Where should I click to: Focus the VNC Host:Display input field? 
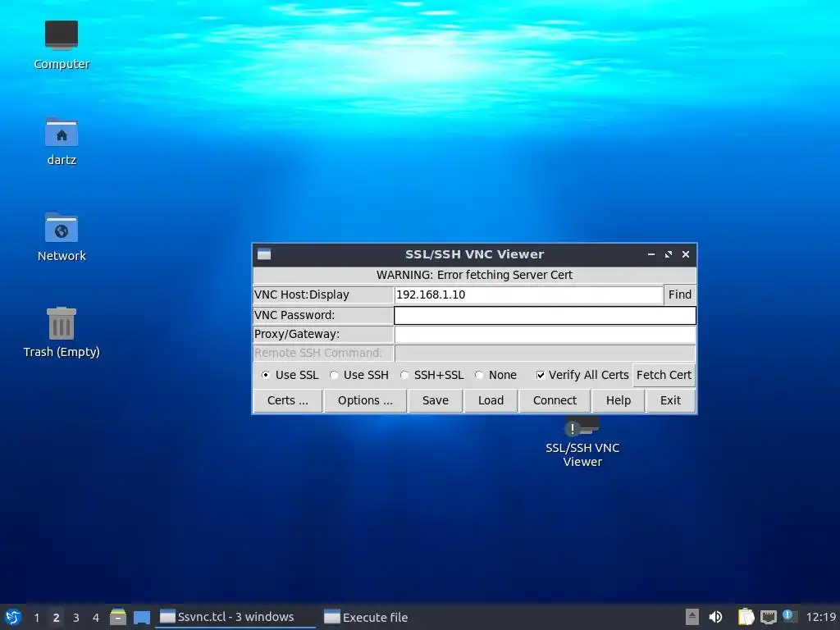point(529,294)
